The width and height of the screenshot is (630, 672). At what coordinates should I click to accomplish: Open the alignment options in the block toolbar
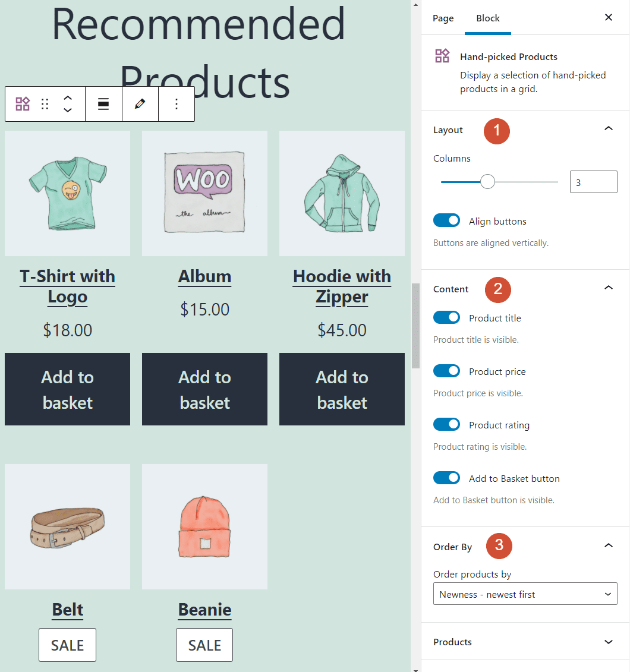pyautogui.click(x=103, y=103)
